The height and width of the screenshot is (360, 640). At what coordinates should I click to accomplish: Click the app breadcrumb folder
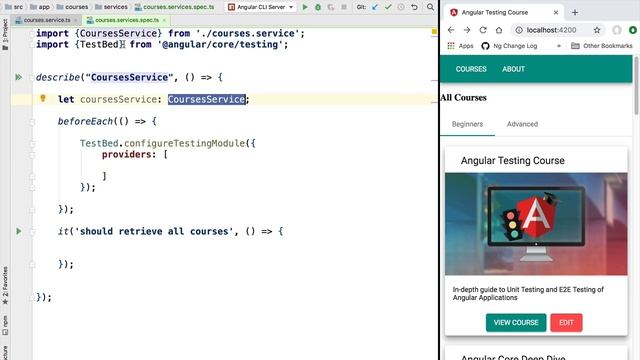40,7
